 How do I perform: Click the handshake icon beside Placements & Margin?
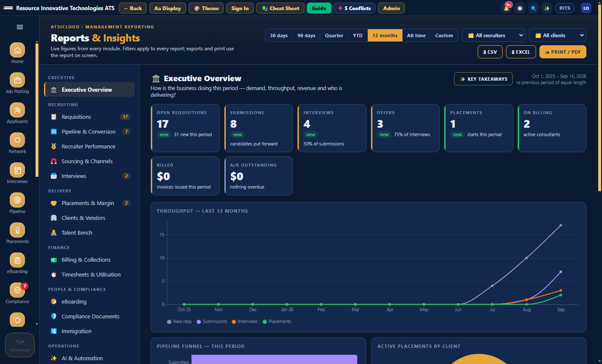[x=54, y=203]
